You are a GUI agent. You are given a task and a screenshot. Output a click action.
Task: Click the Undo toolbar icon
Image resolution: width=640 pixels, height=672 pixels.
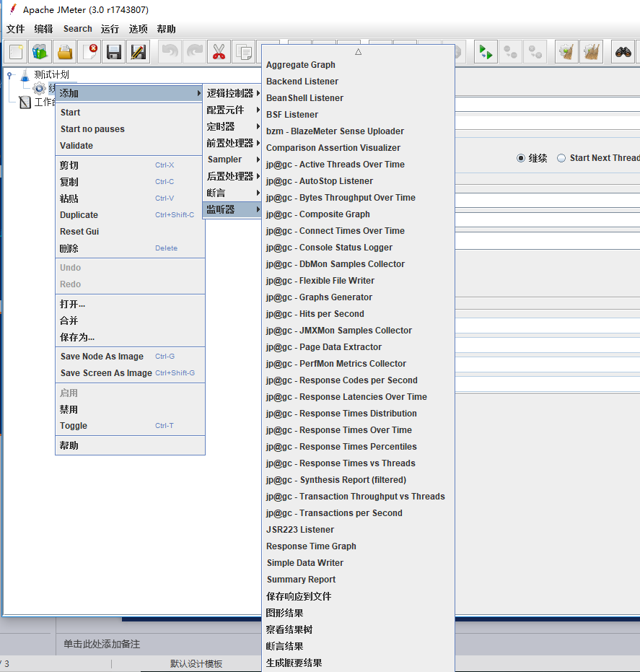(170, 52)
